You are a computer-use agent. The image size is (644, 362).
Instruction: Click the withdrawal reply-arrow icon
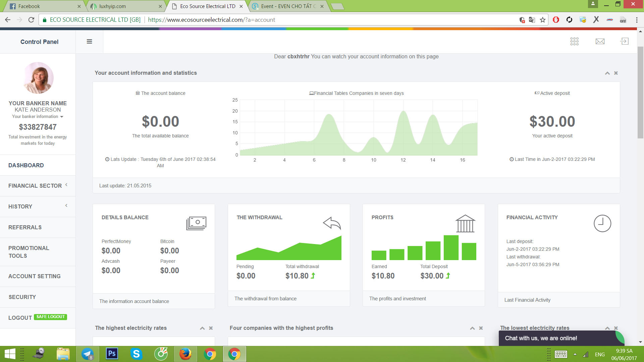click(332, 223)
